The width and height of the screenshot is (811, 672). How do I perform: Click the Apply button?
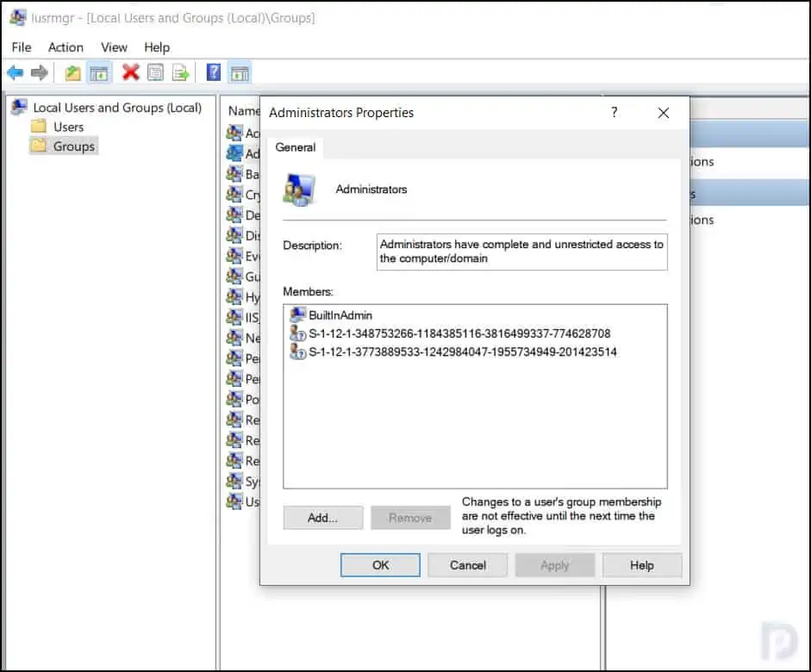[x=555, y=565]
